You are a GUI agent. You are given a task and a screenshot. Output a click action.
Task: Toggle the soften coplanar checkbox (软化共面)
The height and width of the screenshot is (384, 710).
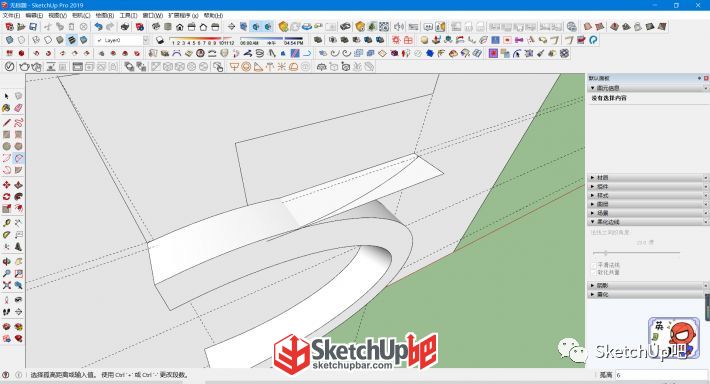(595, 272)
